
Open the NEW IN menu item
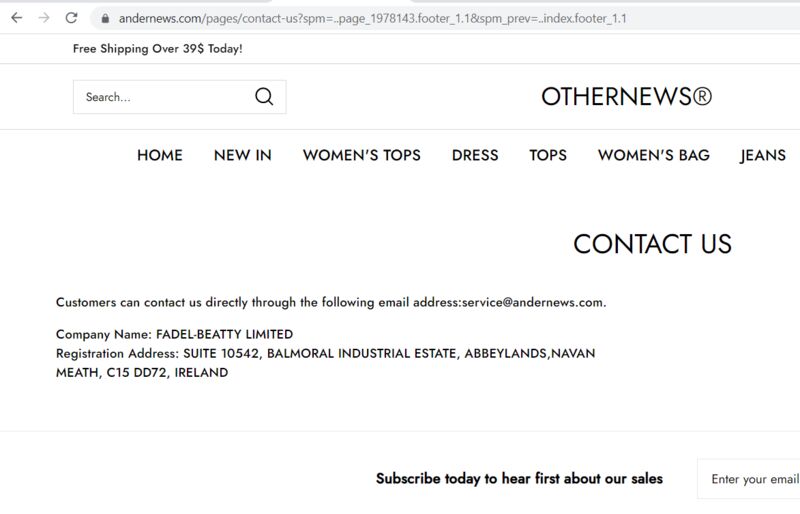coord(243,155)
